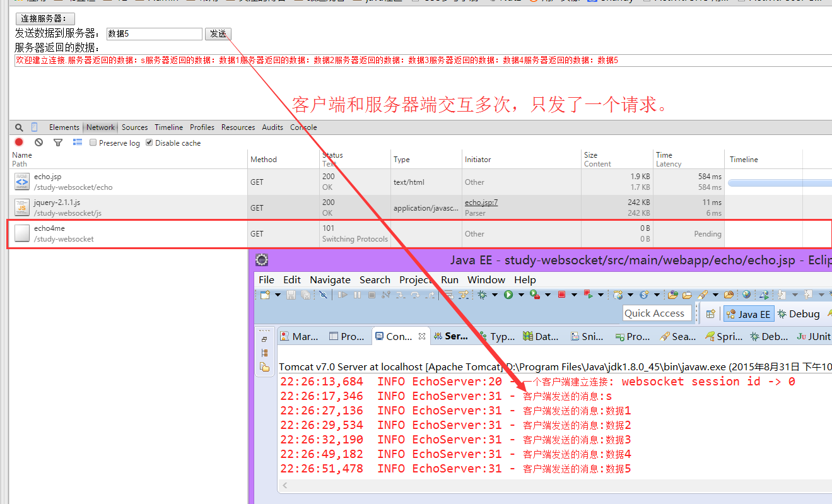
Task: Open the network filter funnel
Action: (x=58, y=143)
